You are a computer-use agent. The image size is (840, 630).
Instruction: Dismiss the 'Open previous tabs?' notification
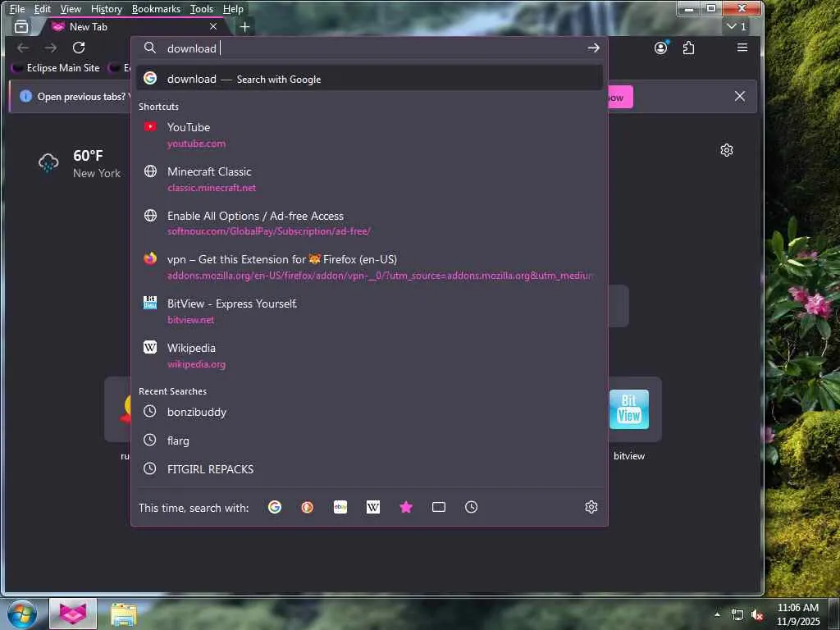click(x=740, y=97)
